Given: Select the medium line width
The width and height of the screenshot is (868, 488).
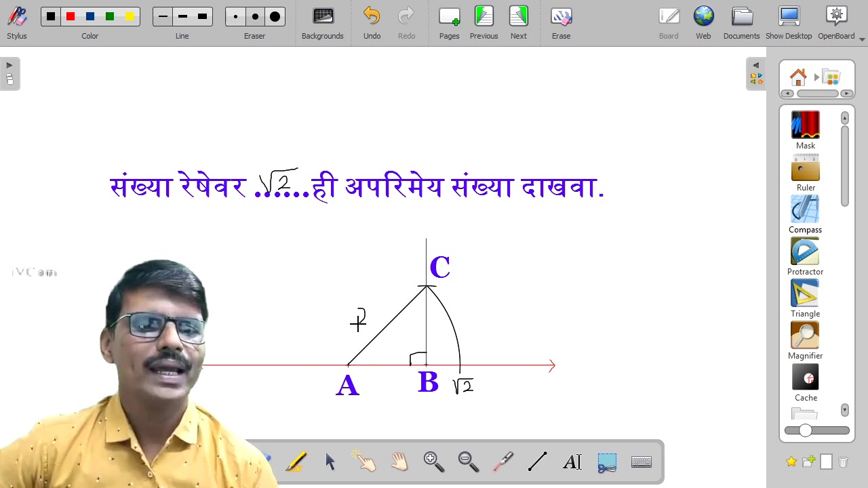Looking at the screenshot, I should [182, 16].
